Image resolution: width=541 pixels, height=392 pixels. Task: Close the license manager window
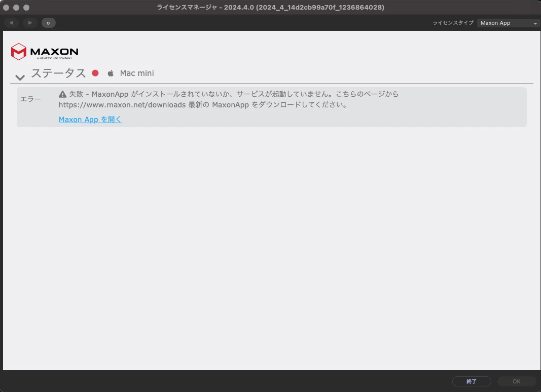tap(6, 7)
